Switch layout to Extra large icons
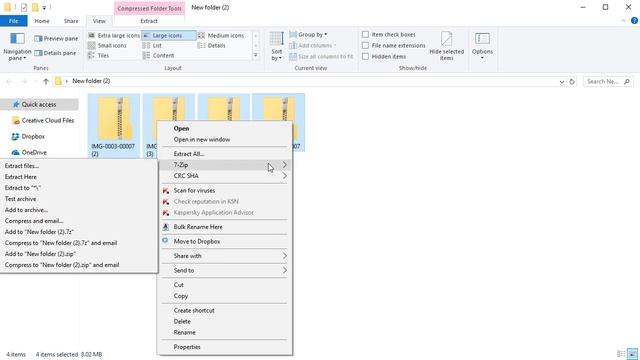Screen dimensions: 640x360 (114, 36)
